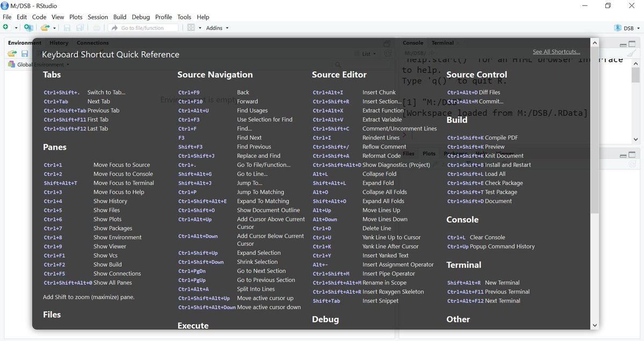Viewport: 644px width, 341px height.
Task: Open the DSB project dropdown menu
Action: tap(627, 28)
